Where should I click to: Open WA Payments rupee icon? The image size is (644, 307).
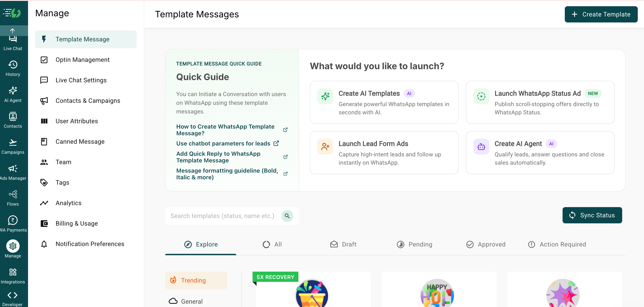click(13, 220)
